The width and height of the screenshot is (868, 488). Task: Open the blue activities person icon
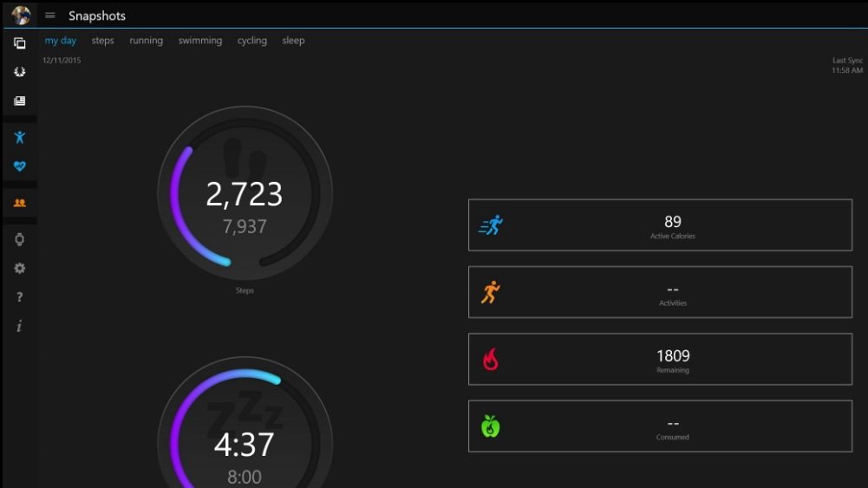19,137
